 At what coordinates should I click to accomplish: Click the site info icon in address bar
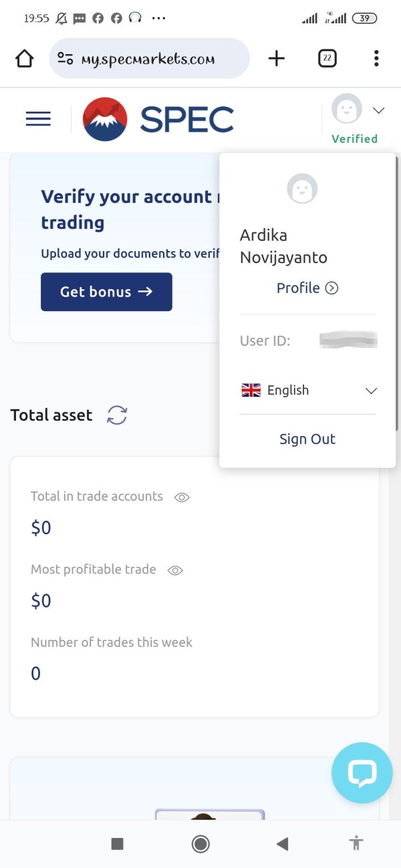pos(65,59)
